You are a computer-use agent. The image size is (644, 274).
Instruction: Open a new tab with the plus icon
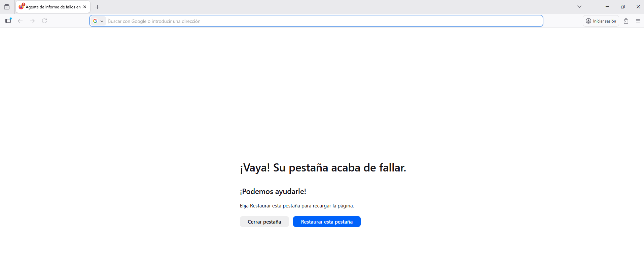pyautogui.click(x=98, y=7)
